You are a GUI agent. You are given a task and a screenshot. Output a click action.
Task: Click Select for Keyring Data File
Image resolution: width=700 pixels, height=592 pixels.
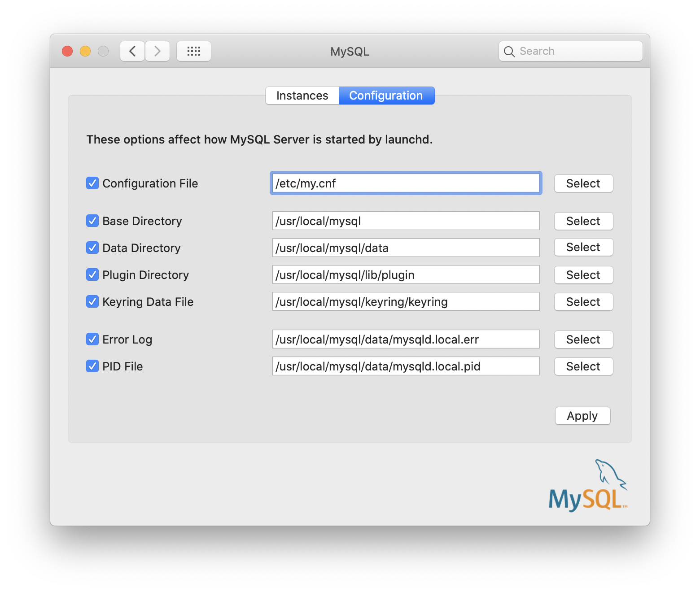point(583,302)
